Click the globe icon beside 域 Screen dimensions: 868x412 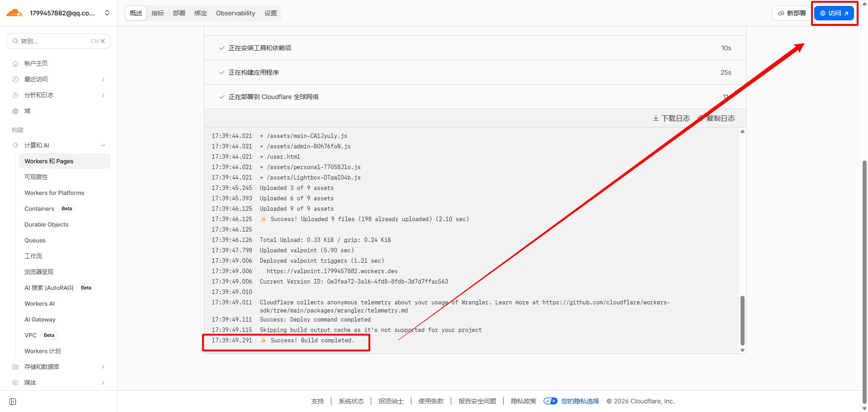tap(15, 111)
